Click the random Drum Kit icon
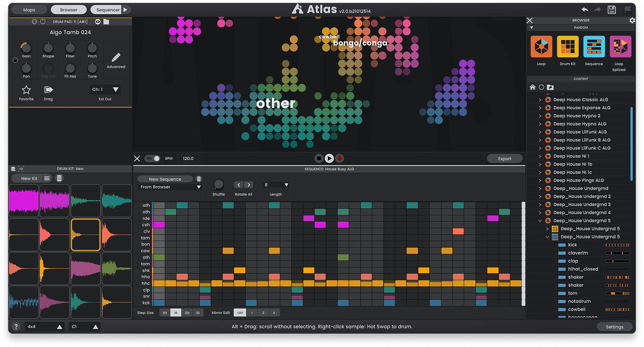The width and height of the screenshot is (644, 347). pos(567,47)
